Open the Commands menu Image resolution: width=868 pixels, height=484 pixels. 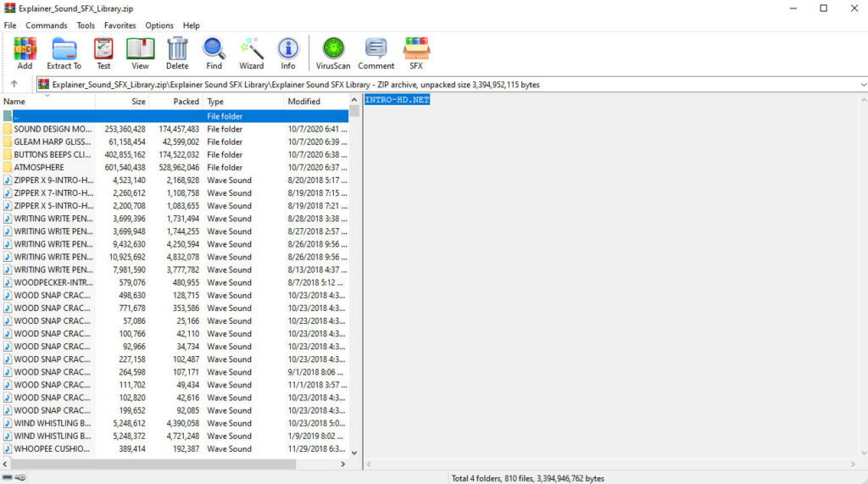[x=47, y=25]
